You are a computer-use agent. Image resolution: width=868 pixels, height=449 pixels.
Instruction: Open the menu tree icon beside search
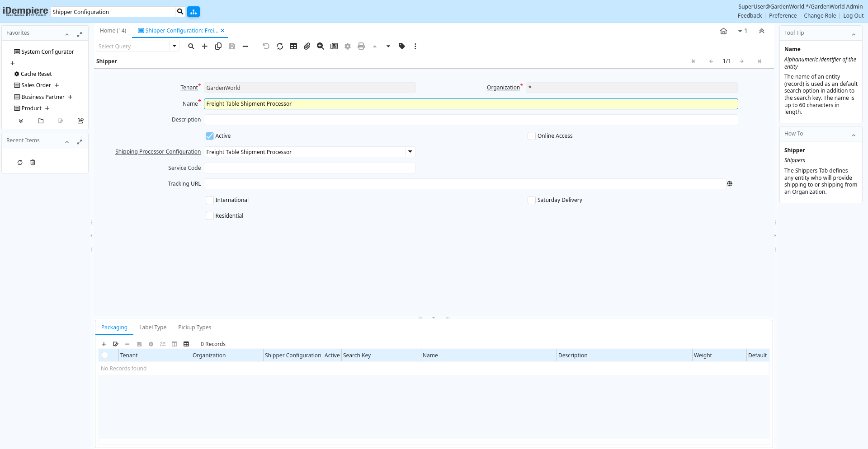[x=193, y=12]
